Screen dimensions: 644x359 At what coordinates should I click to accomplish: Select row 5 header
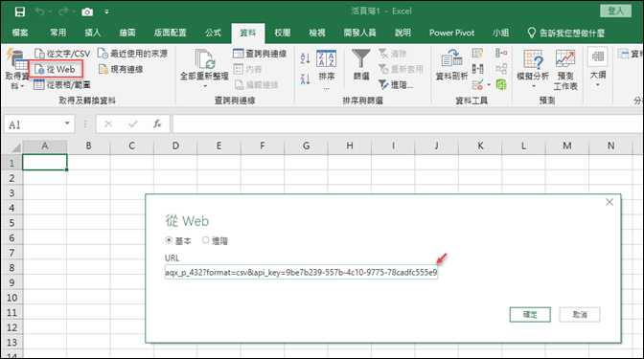click(11, 223)
